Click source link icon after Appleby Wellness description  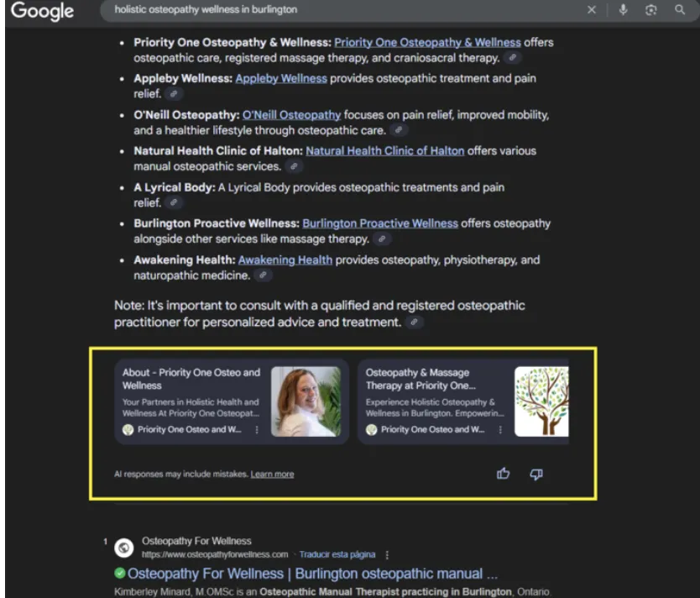coord(174,94)
